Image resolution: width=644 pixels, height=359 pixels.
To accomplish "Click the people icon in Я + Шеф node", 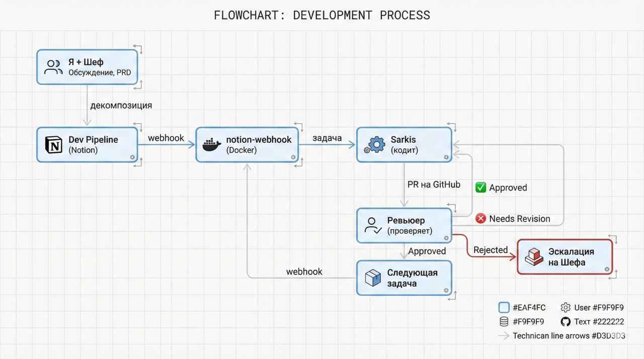I will [53, 67].
